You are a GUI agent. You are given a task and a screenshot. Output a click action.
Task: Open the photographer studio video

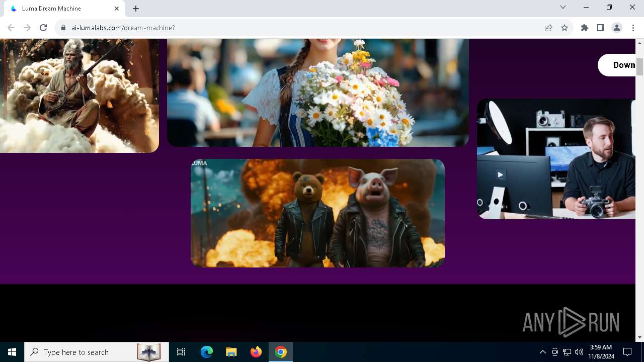pyautogui.click(x=556, y=159)
